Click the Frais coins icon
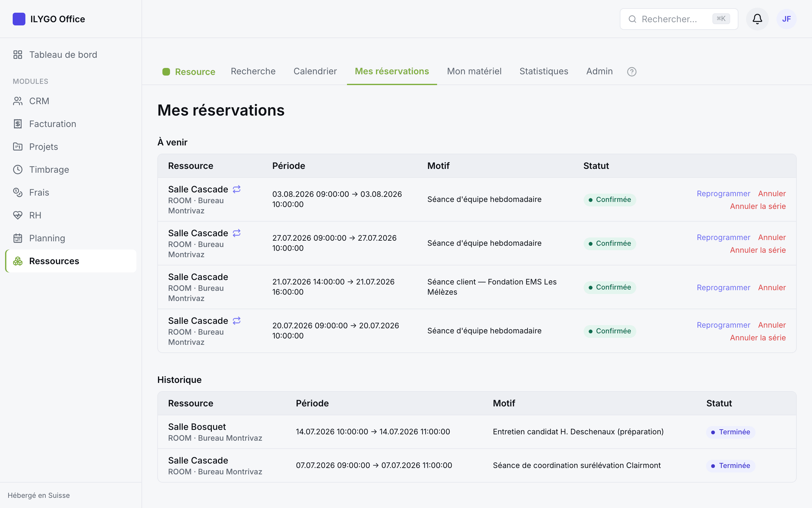This screenshot has height=508, width=812. [x=18, y=192]
